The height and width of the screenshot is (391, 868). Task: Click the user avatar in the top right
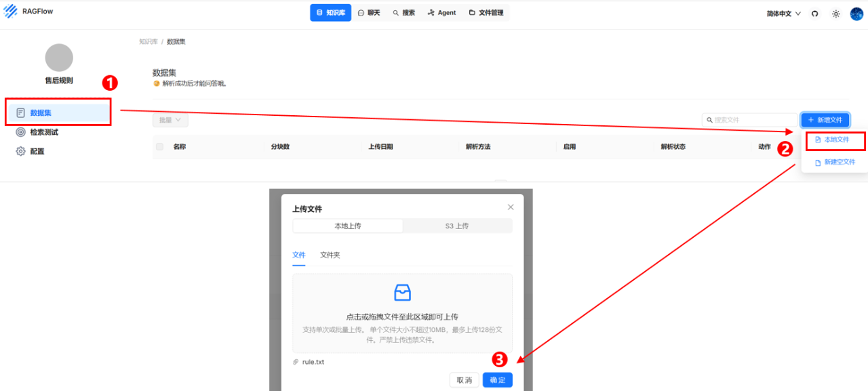[x=855, y=12]
